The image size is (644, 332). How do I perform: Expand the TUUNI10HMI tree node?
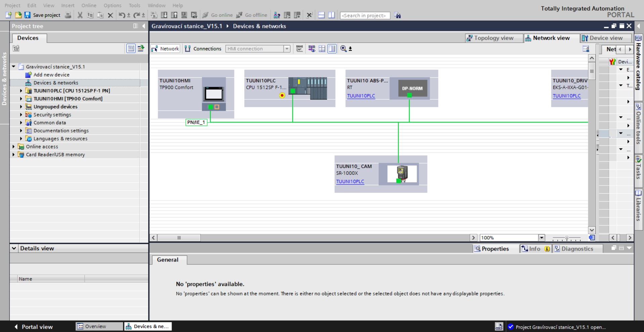(x=21, y=99)
